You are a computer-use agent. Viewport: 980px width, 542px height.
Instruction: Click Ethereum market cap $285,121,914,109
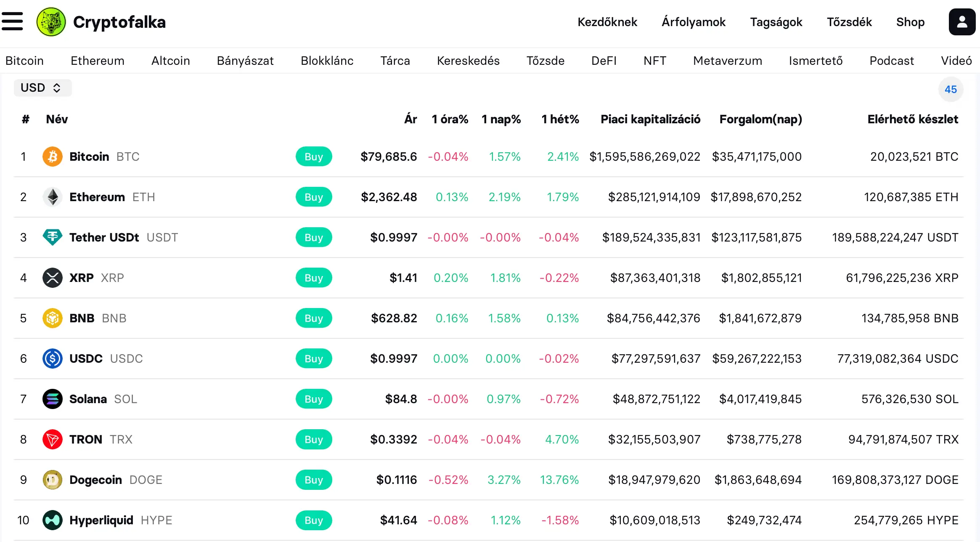point(654,197)
